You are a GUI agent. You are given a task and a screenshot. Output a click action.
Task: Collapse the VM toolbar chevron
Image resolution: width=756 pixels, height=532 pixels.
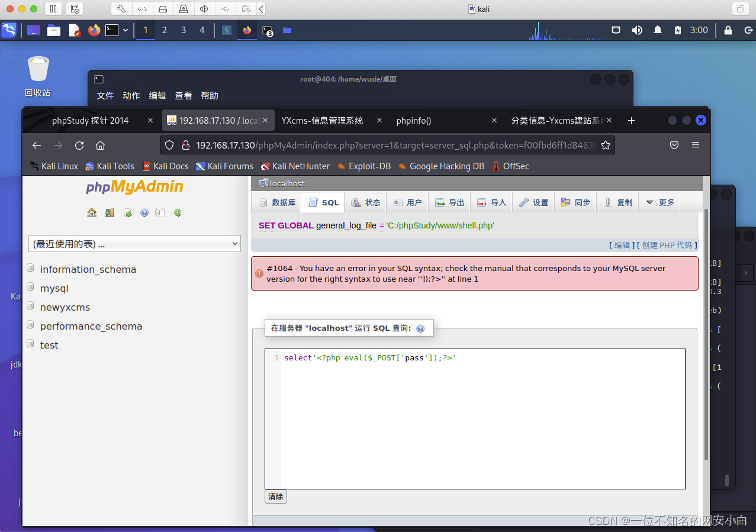[262, 9]
